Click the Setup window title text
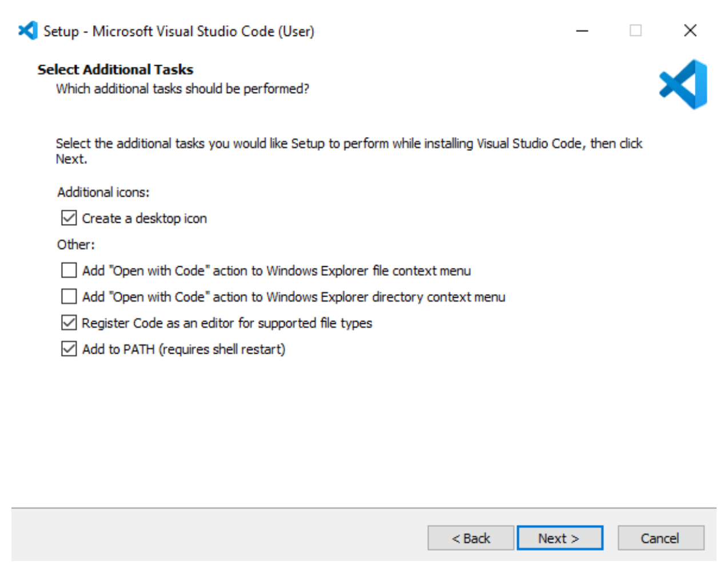Image resolution: width=728 pixels, height=565 pixels. tap(179, 31)
